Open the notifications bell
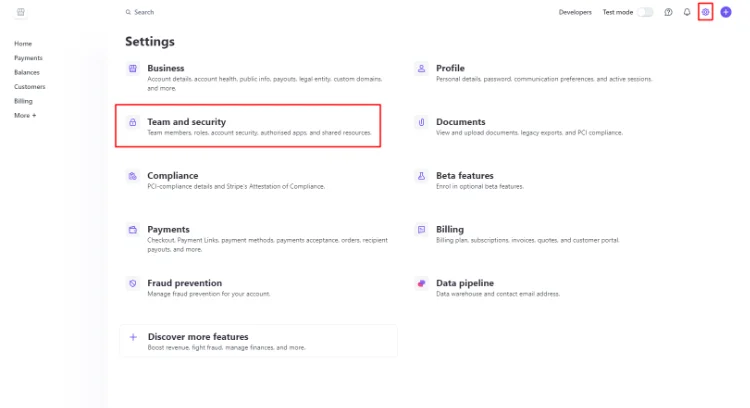The image size is (750, 408). click(x=687, y=12)
